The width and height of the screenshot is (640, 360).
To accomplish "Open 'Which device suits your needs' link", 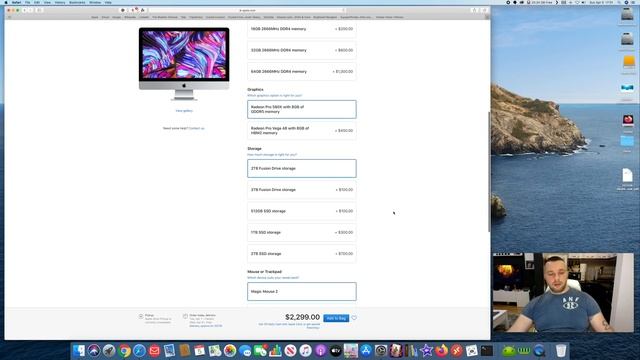I will (x=273, y=278).
